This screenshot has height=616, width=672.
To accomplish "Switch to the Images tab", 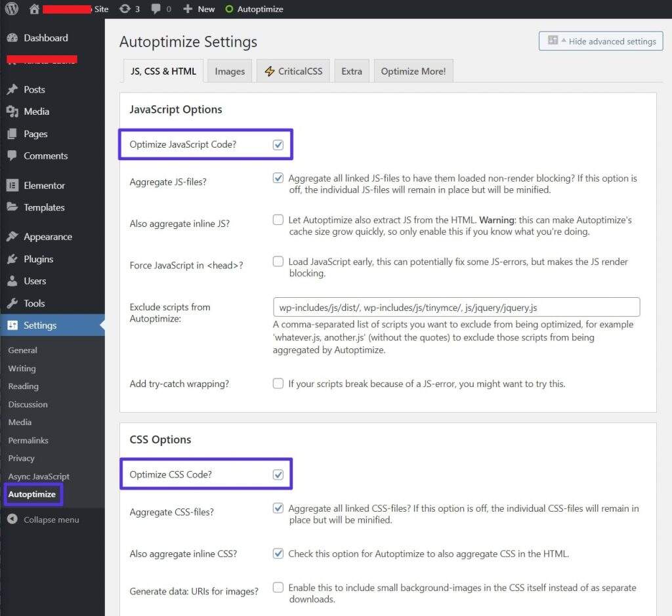I will tap(230, 72).
